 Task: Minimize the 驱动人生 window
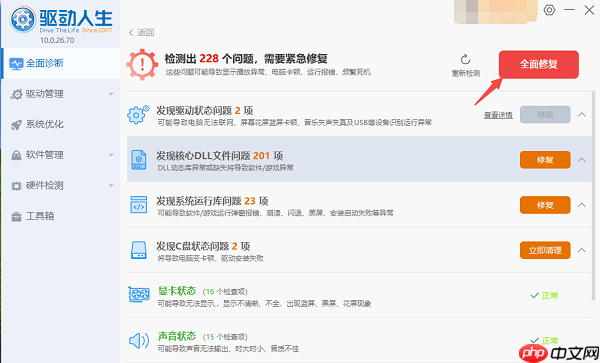[569, 10]
